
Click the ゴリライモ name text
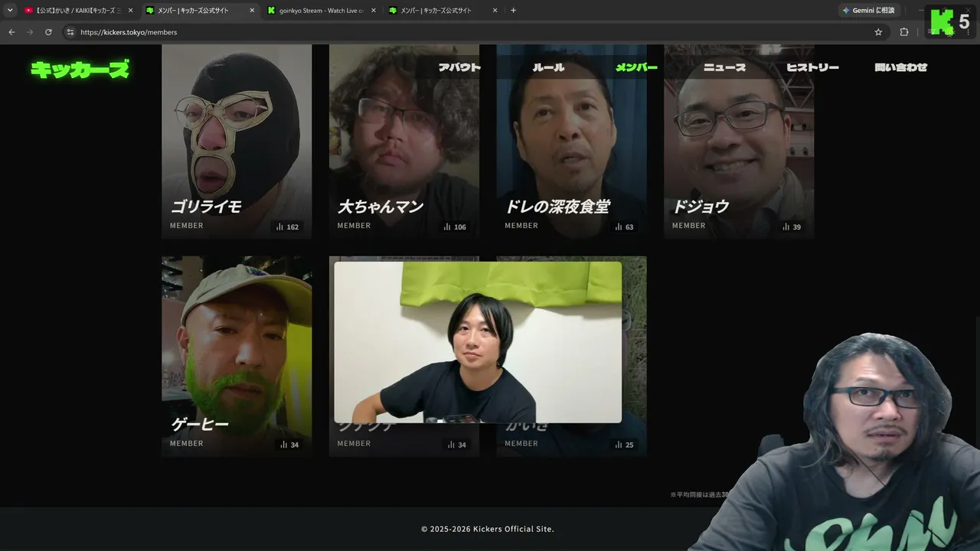(x=206, y=207)
